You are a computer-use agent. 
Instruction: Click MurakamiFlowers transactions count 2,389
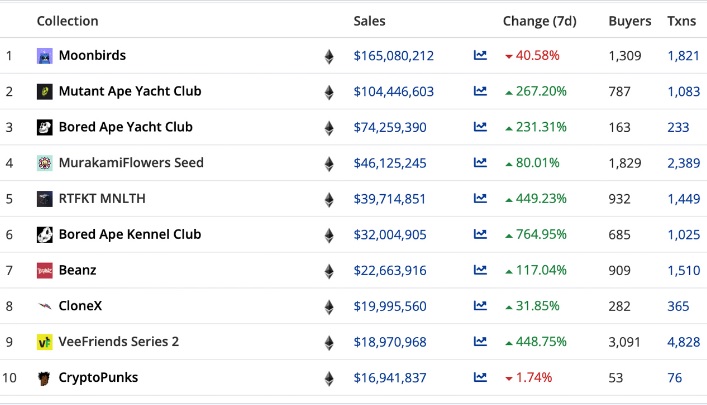684,163
